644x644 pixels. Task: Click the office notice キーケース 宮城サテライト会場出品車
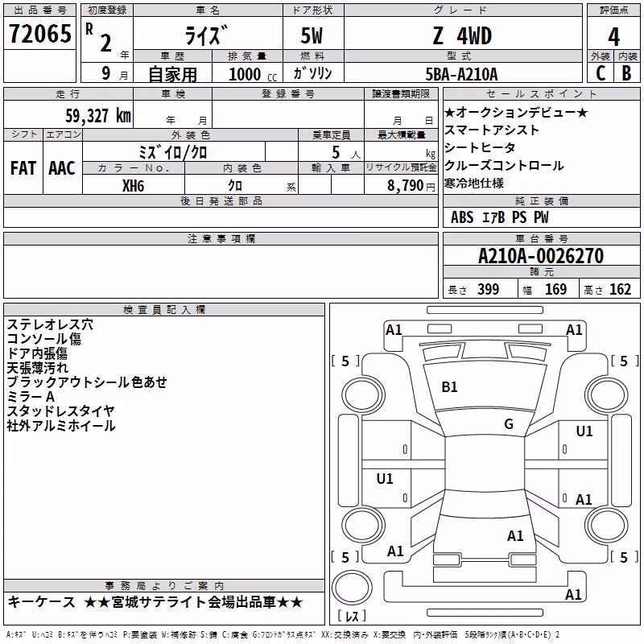155,602
